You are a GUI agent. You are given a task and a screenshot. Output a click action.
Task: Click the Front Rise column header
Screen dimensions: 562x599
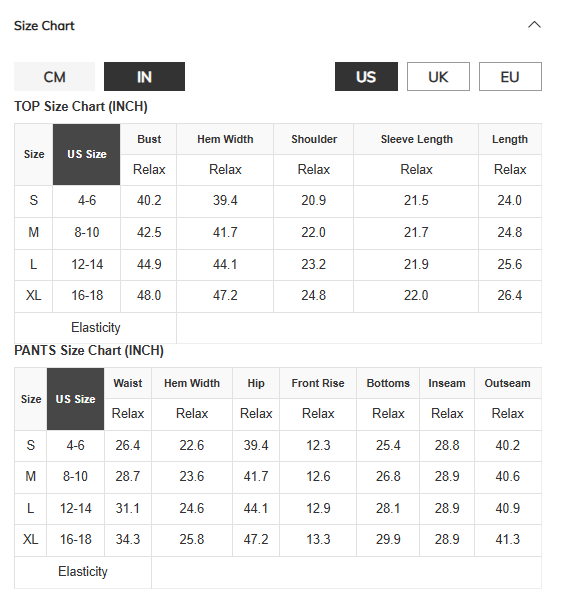click(x=318, y=383)
